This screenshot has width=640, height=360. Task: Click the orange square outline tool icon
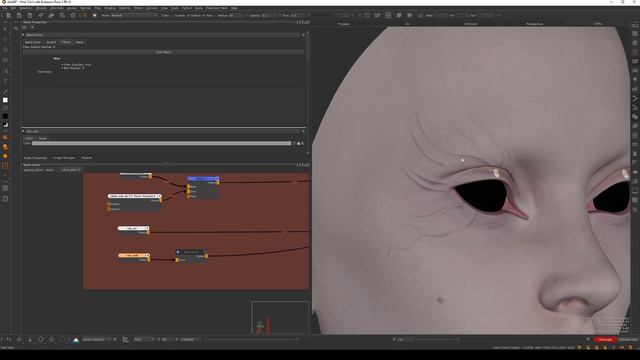(5, 166)
